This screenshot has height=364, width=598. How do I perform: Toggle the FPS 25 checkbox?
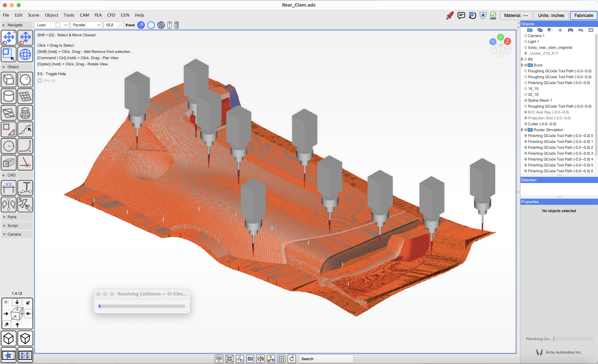40,81
